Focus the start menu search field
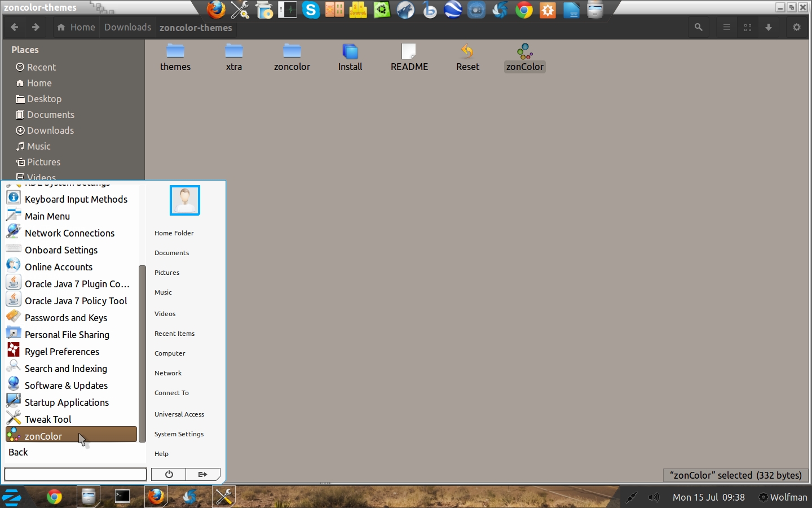Image resolution: width=812 pixels, height=508 pixels. pyautogui.click(x=76, y=474)
